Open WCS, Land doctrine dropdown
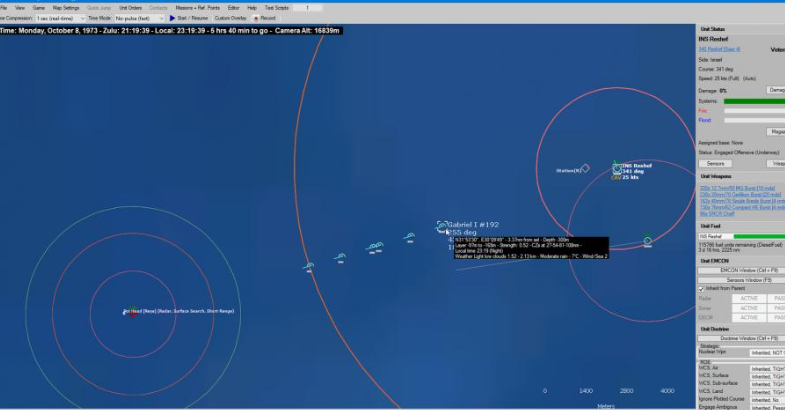The image size is (785, 410). pyautogui.click(x=767, y=392)
